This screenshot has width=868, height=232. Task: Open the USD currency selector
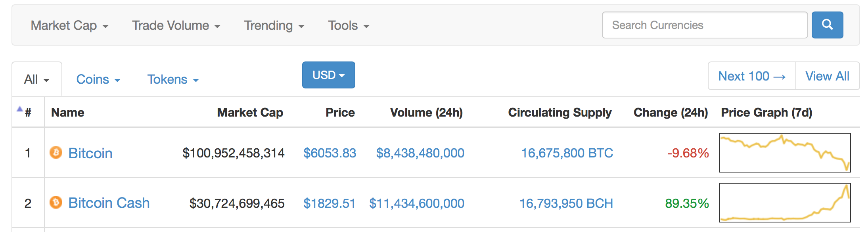(328, 75)
